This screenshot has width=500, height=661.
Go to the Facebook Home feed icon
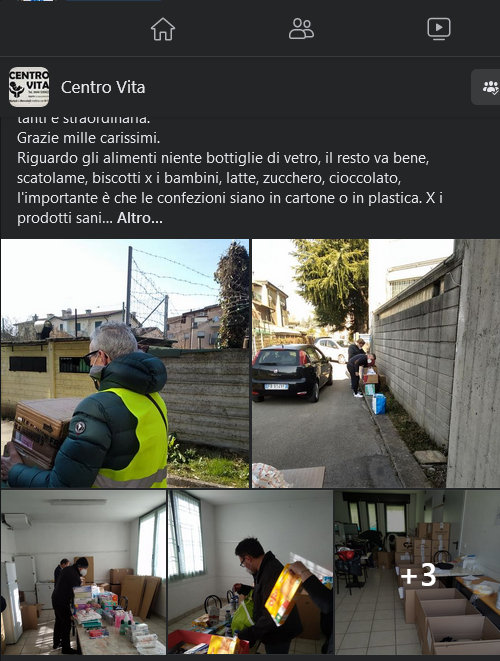coord(163,29)
